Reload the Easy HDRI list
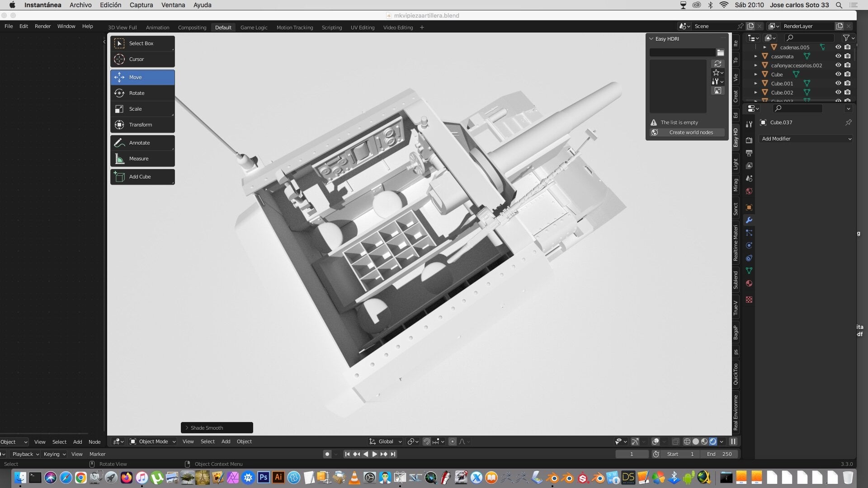This screenshot has height=488, width=868. 718,64
